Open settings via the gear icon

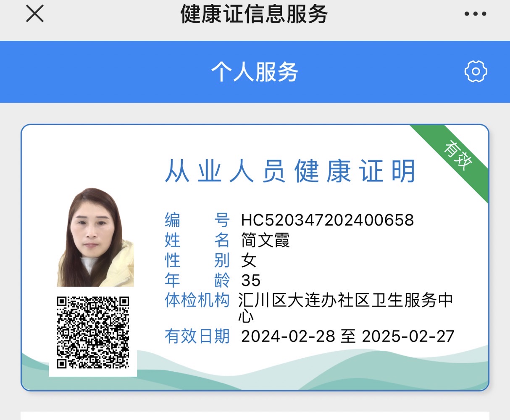(476, 71)
